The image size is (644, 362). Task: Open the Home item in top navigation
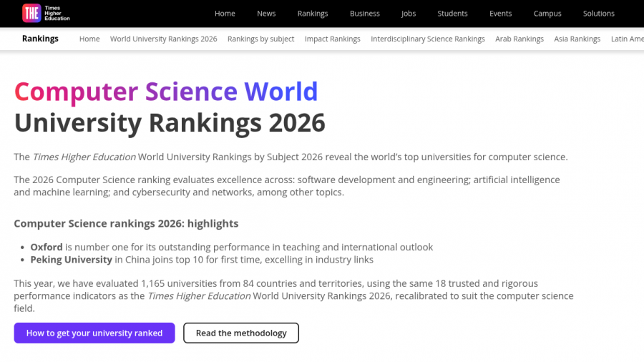[225, 14]
